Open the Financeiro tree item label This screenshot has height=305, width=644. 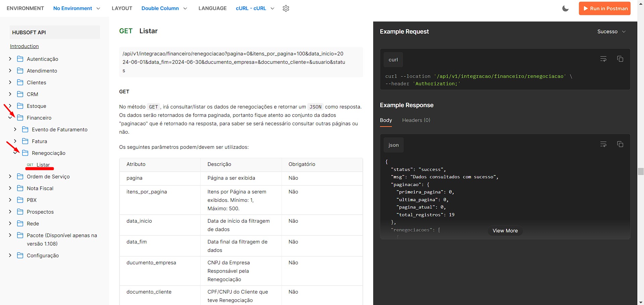(x=39, y=118)
